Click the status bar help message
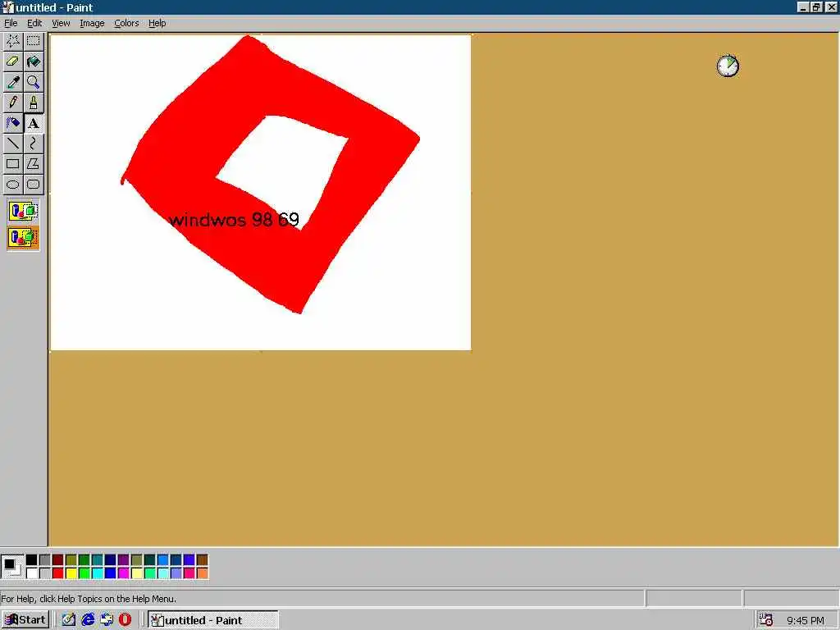The width and height of the screenshot is (840, 630). pos(89,598)
